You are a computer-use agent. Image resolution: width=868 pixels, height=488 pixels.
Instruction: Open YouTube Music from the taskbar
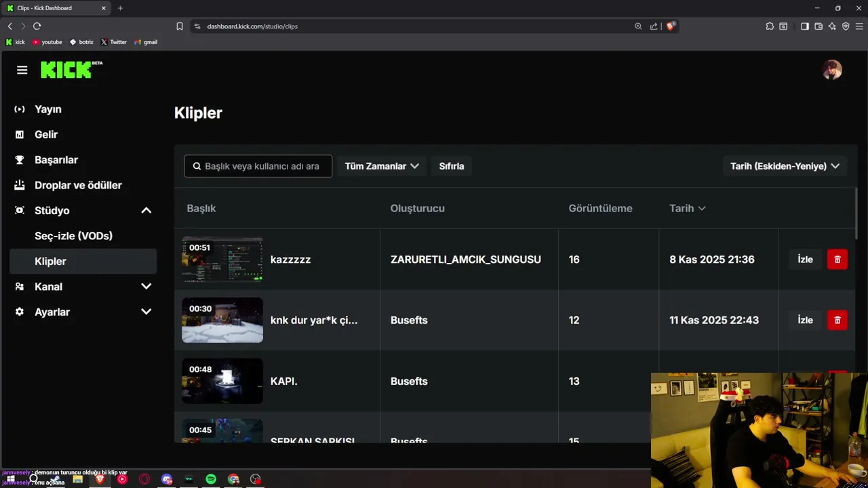point(122,479)
